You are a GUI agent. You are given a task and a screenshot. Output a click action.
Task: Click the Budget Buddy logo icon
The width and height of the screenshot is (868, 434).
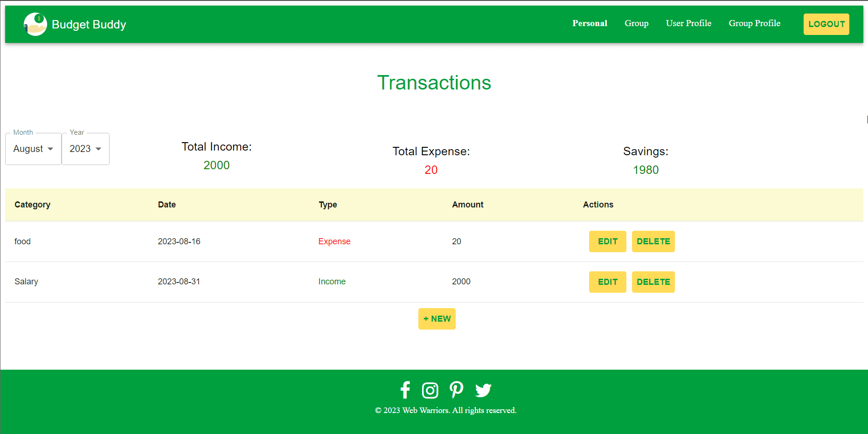(35, 24)
